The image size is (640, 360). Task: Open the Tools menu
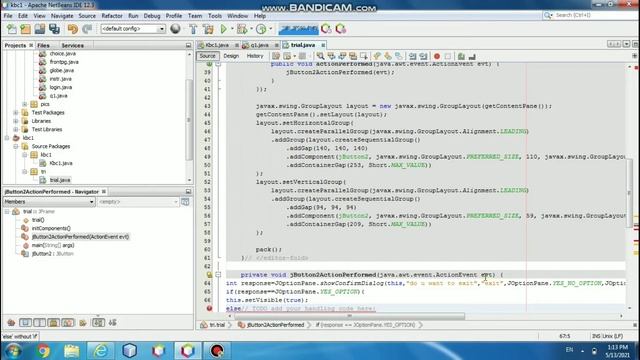click(x=215, y=16)
